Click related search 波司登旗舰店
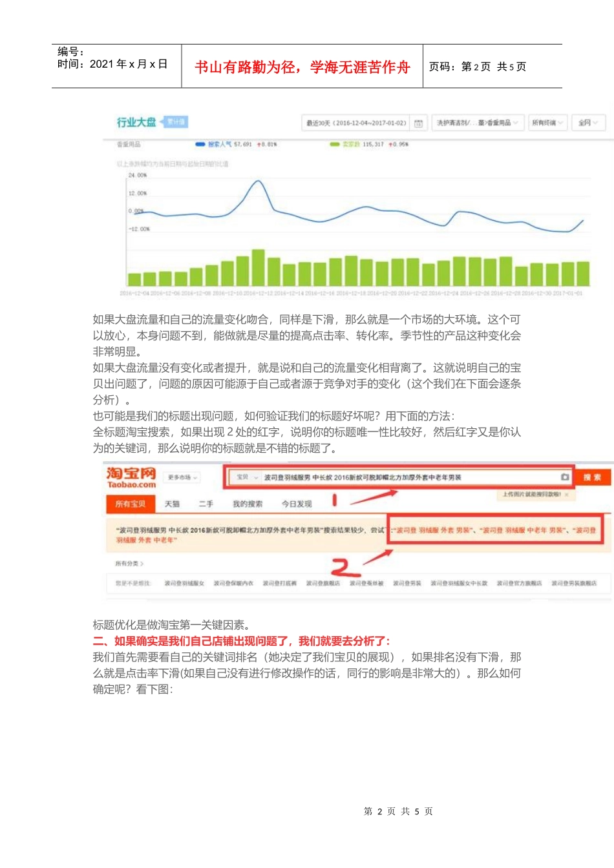Image resolution: width=614 pixels, height=868 pixels. pyautogui.click(x=323, y=583)
